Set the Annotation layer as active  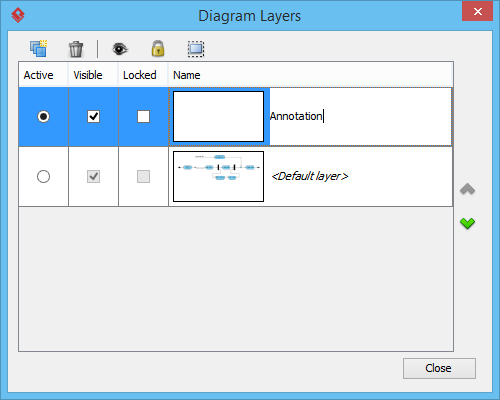pos(43,117)
